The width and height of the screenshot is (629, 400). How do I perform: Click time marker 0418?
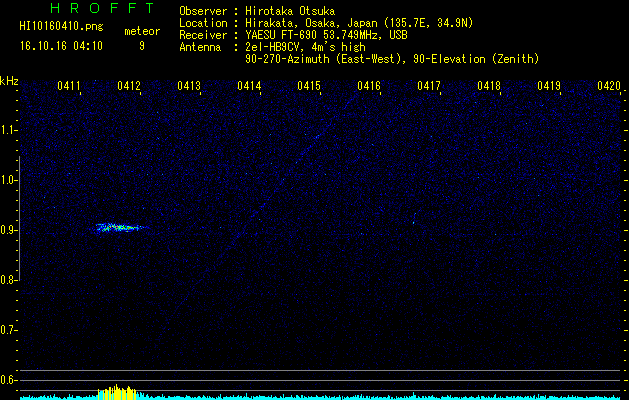click(489, 86)
